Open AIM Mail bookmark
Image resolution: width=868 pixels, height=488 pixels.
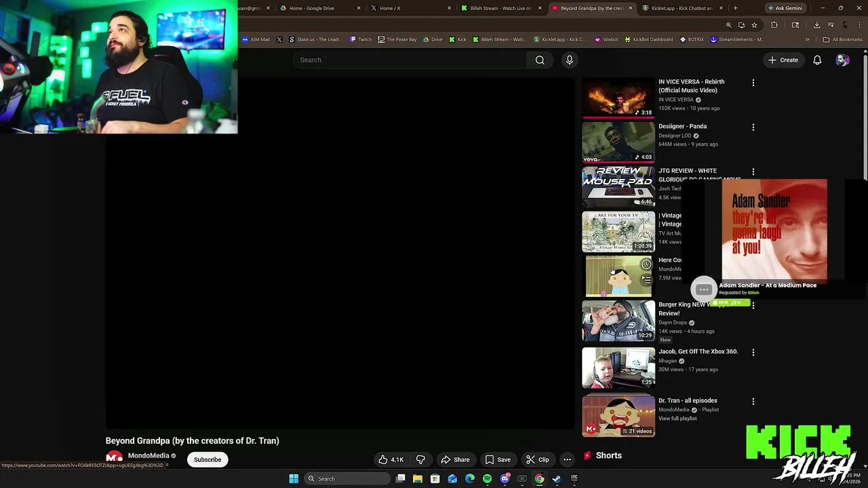[x=256, y=39]
